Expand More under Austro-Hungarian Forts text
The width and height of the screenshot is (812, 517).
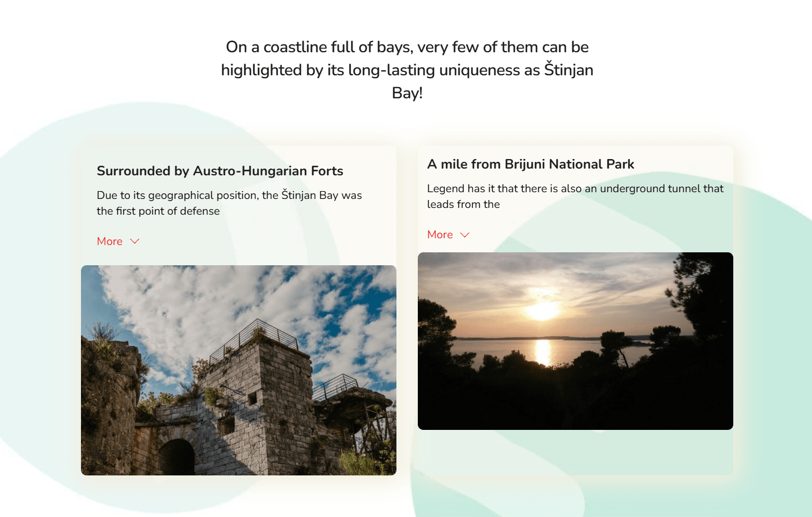(110, 241)
